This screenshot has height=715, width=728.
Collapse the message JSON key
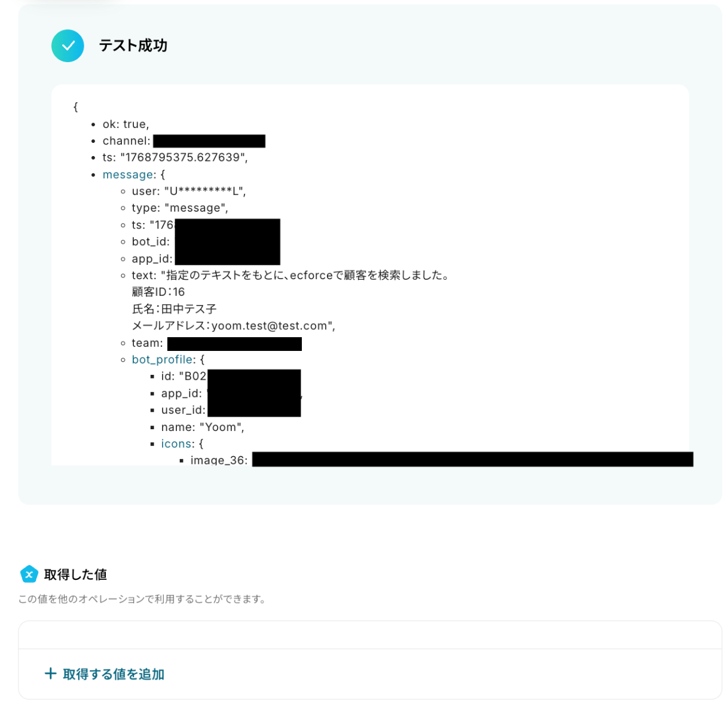[128, 175]
